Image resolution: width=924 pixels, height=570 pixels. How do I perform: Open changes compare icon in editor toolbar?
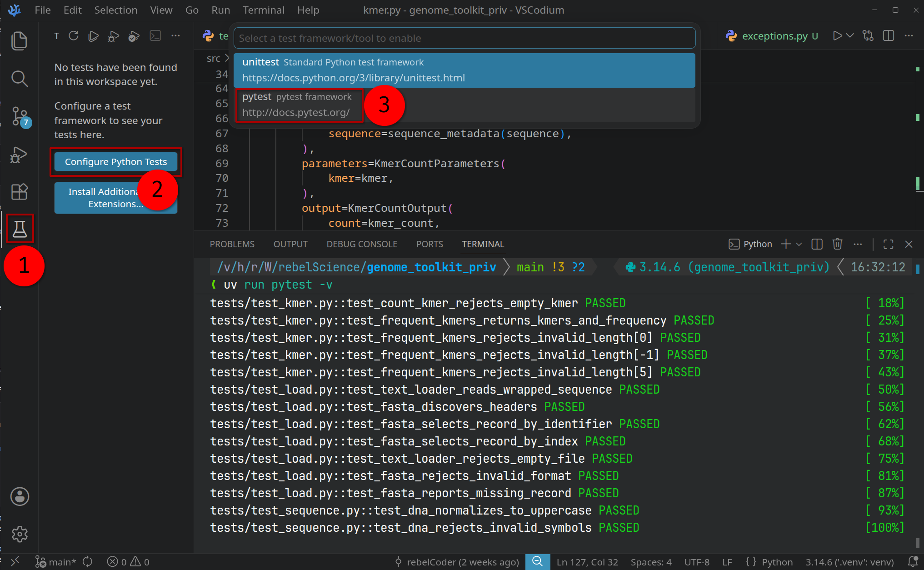coord(868,36)
